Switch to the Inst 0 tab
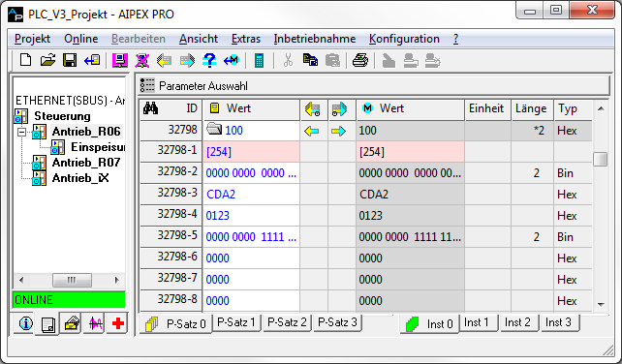 coord(429,324)
